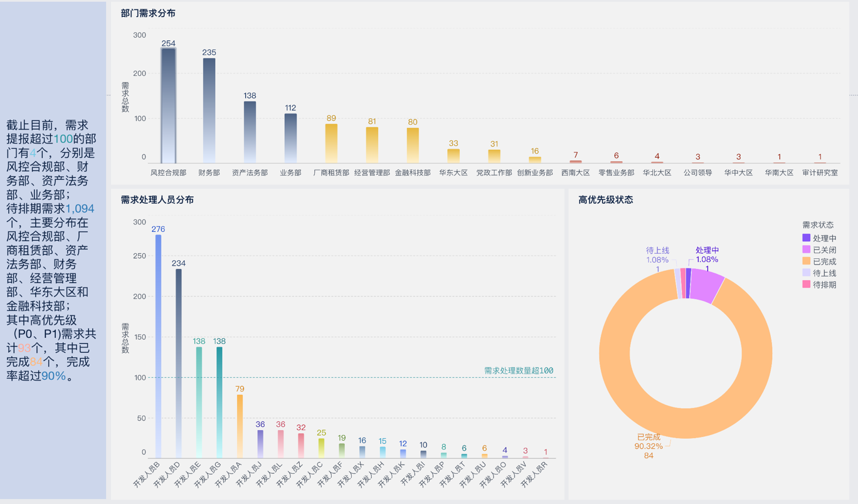Click the 开发人员D bar showing 234

pos(179,363)
